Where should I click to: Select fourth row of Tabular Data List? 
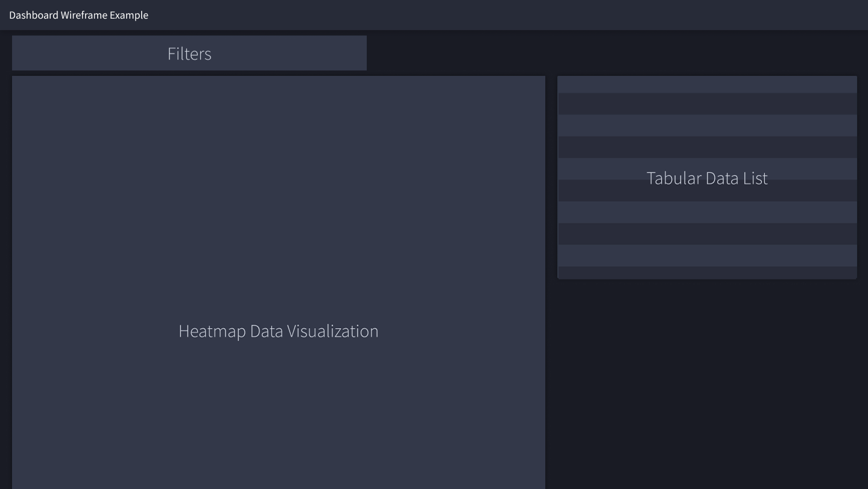click(x=707, y=147)
